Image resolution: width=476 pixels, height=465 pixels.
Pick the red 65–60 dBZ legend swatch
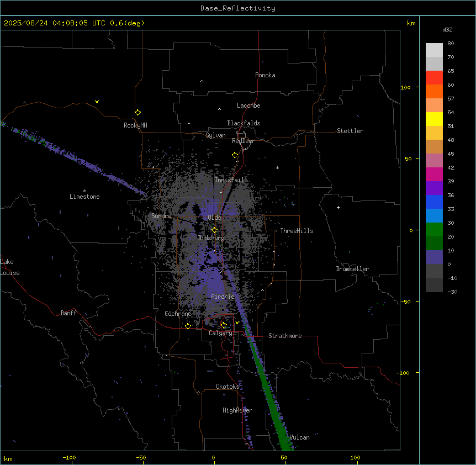coord(434,77)
